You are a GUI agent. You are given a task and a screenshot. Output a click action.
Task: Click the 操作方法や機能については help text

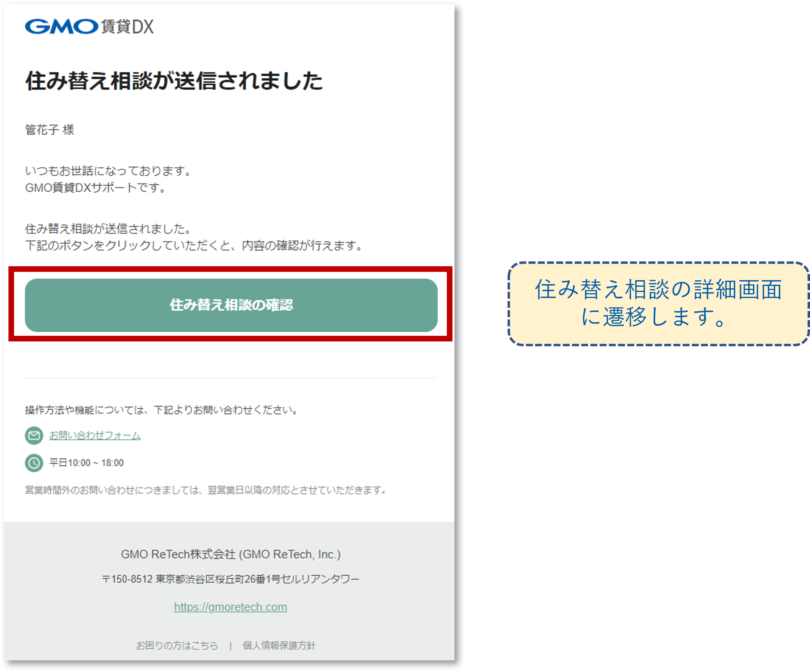162,410
